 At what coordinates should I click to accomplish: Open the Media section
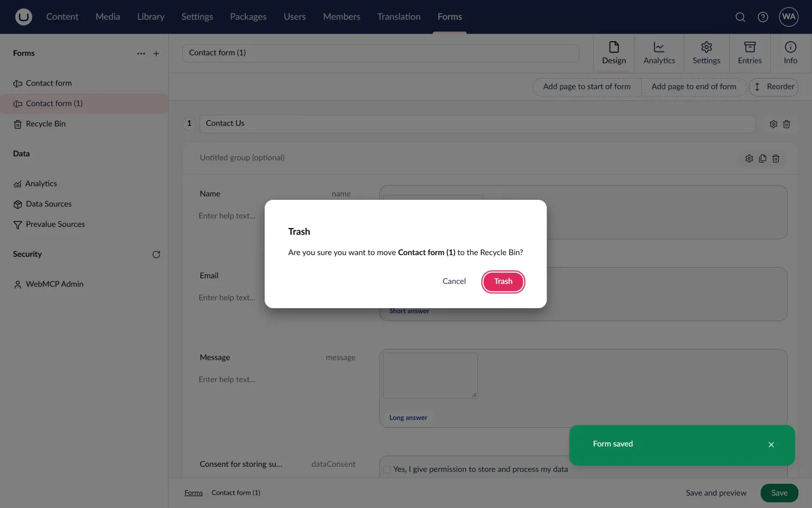coord(108,17)
